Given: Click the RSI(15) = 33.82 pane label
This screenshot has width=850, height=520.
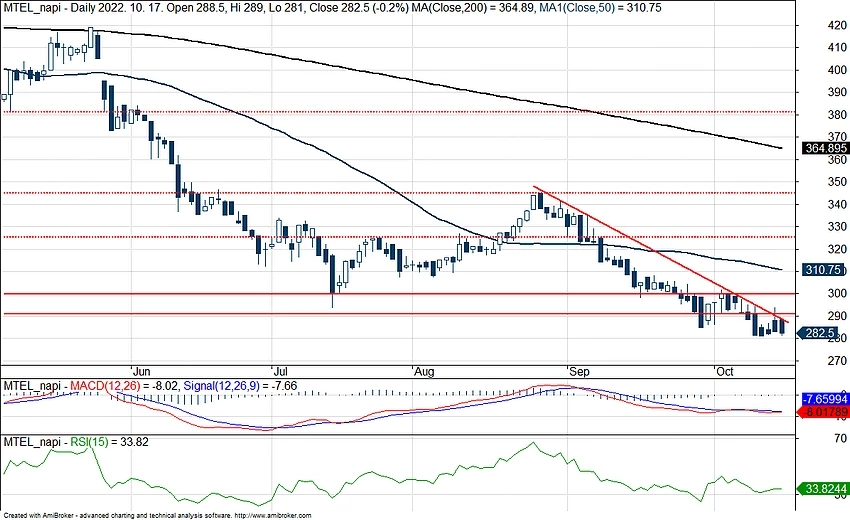Looking at the screenshot, I should pos(110,442).
